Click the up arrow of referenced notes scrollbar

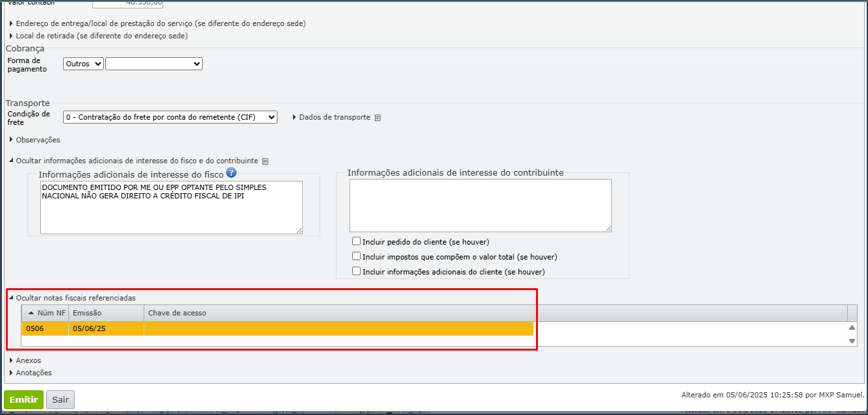pyautogui.click(x=852, y=328)
